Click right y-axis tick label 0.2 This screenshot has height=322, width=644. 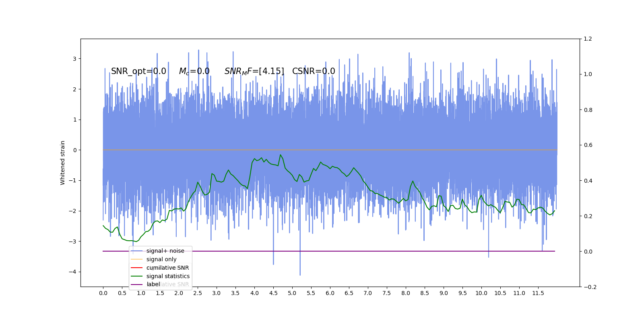(x=588, y=216)
